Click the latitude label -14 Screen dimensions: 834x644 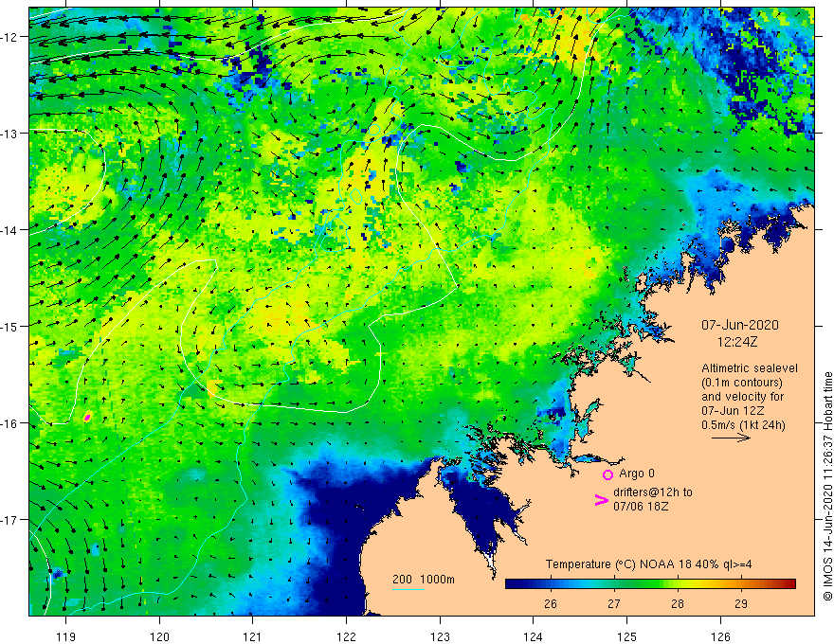tap(11, 230)
